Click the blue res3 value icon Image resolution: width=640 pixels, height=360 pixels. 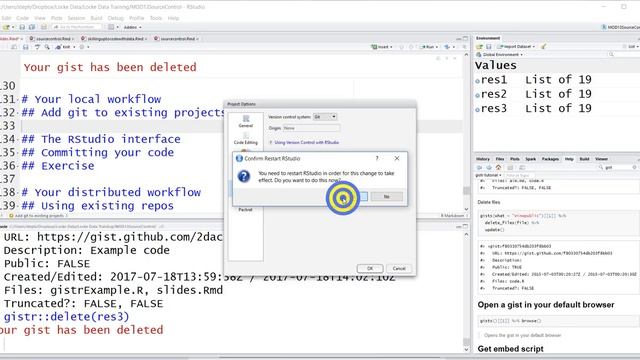pos(478,109)
